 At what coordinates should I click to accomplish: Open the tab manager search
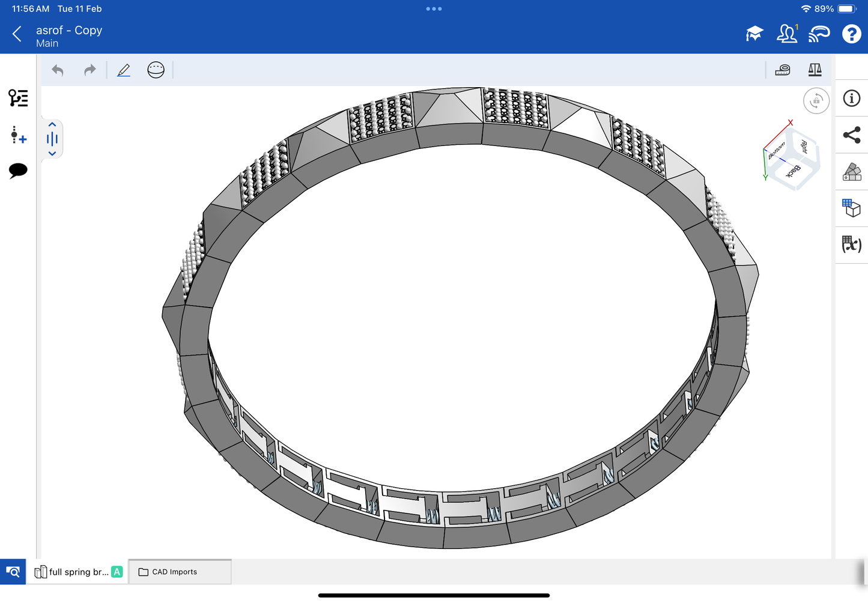click(13, 572)
